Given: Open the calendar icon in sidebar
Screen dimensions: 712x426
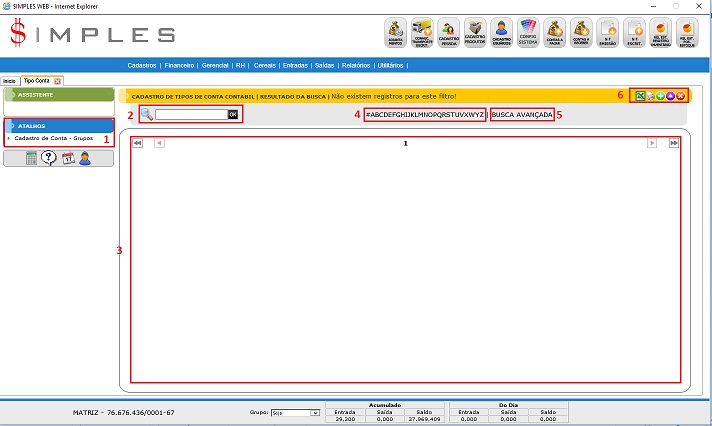Looking at the screenshot, I should [x=68, y=159].
